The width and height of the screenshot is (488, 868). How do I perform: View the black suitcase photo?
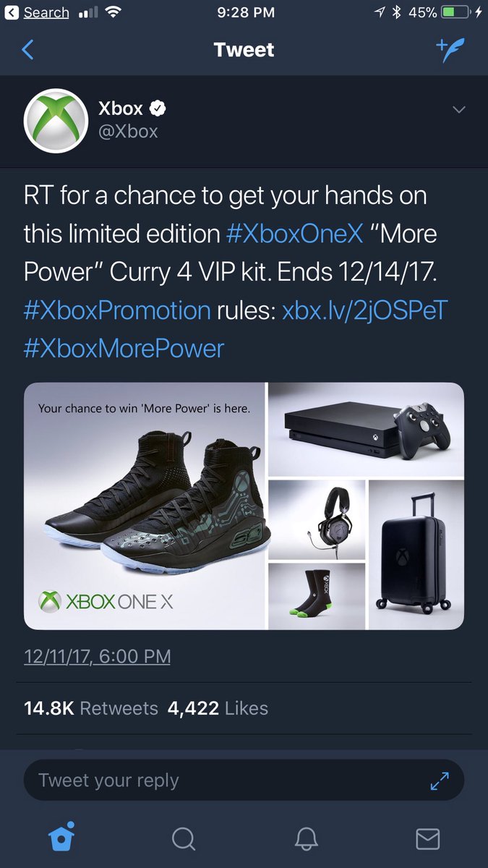pyautogui.click(x=416, y=555)
